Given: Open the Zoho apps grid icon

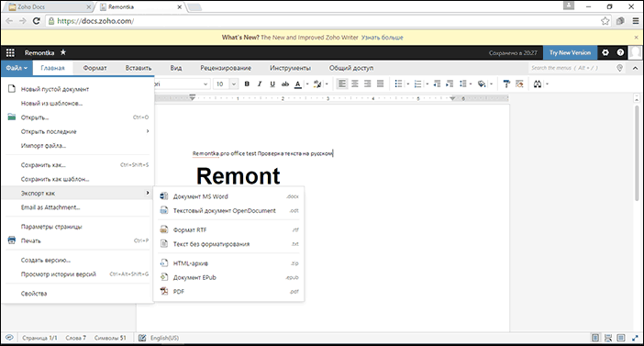Looking at the screenshot, I should point(10,52).
